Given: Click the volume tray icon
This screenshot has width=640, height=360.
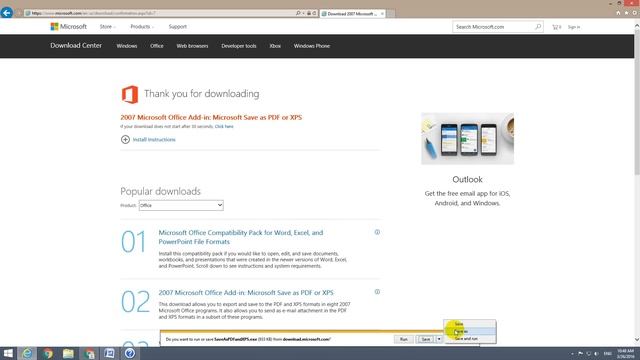Looking at the screenshot, I should pyautogui.click(x=596, y=353).
